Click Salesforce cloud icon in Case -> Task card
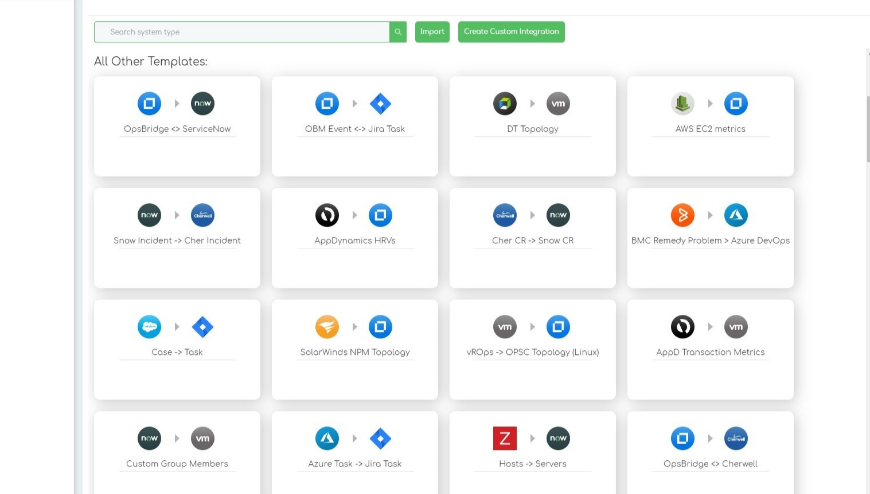The height and width of the screenshot is (494, 870). 149,327
